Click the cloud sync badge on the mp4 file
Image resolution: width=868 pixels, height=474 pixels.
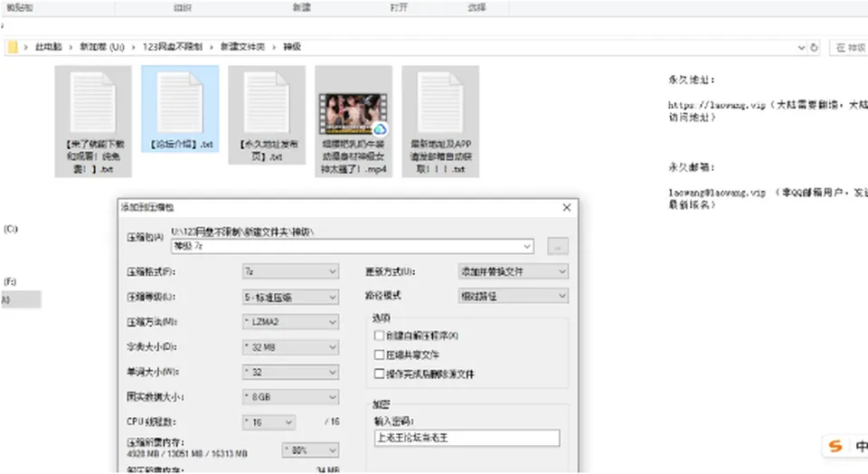[380, 129]
